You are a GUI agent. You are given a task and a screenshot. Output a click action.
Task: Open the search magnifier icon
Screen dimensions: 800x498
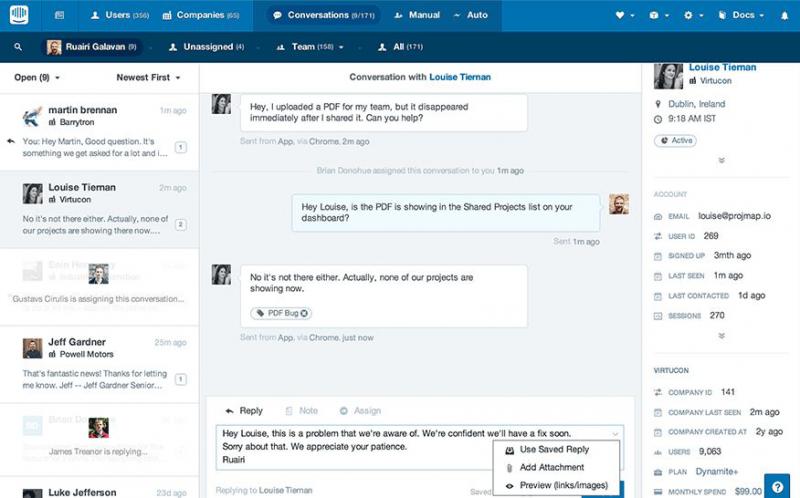[x=19, y=47]
